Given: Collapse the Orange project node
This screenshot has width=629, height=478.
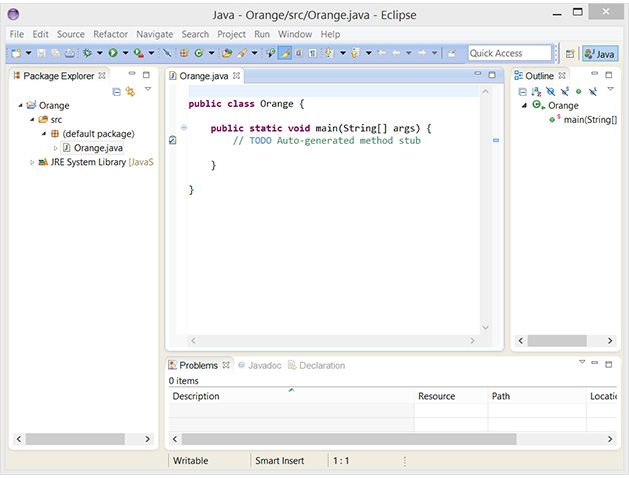Looking at the screenshot, I should click(x=20, y=105).
